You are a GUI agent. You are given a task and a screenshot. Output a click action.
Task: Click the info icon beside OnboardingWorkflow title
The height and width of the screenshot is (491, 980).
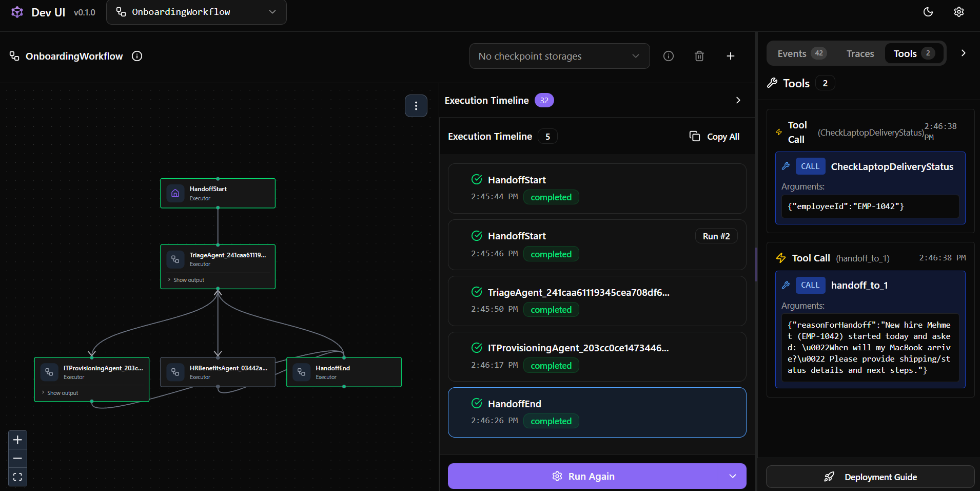136,56
